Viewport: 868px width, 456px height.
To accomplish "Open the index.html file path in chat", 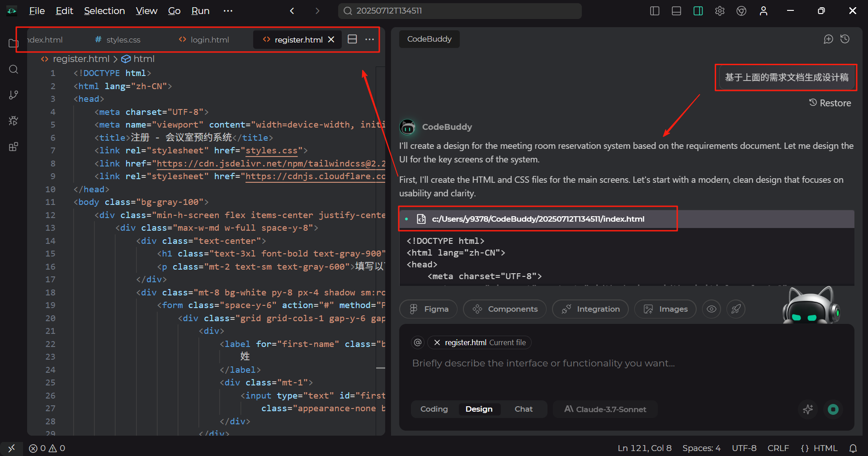I will tap(538, 219).
